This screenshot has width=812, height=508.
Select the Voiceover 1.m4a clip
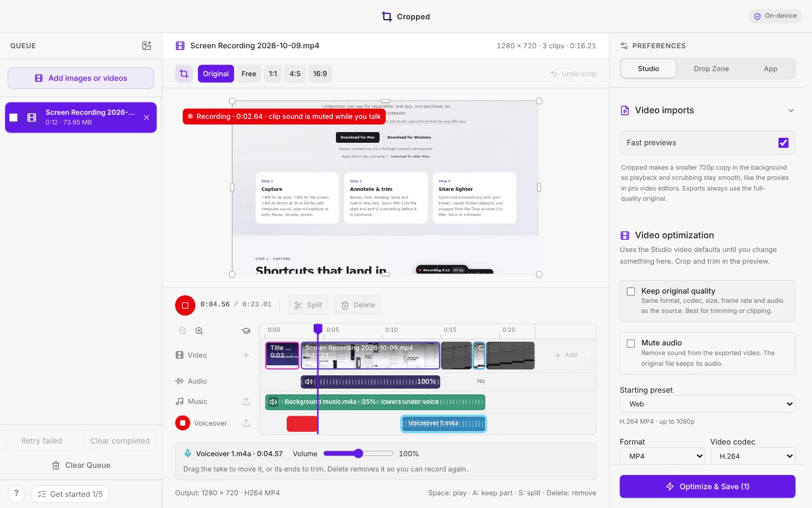pos(444,424)
